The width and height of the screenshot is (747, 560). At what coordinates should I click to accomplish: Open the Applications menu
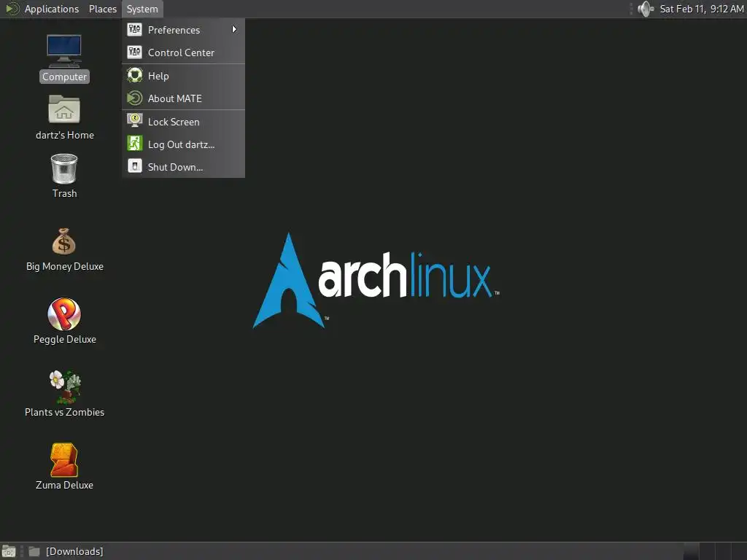click(52, 9)
